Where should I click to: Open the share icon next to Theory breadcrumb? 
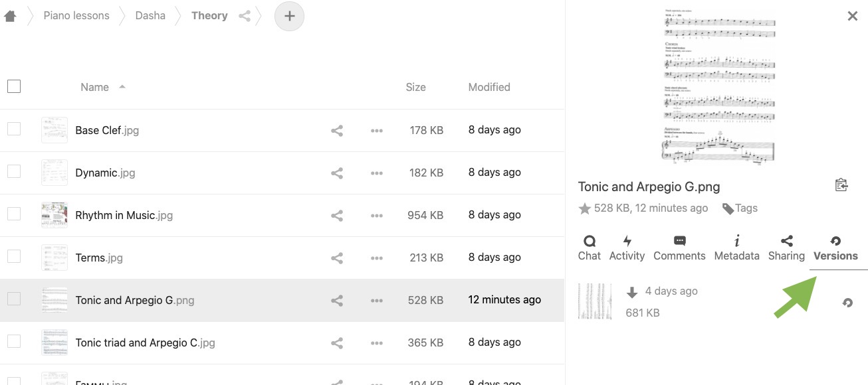click(245, 16)
